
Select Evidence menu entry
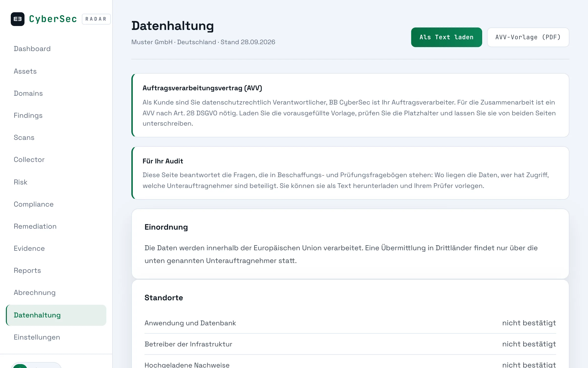(x=29, y=249)
